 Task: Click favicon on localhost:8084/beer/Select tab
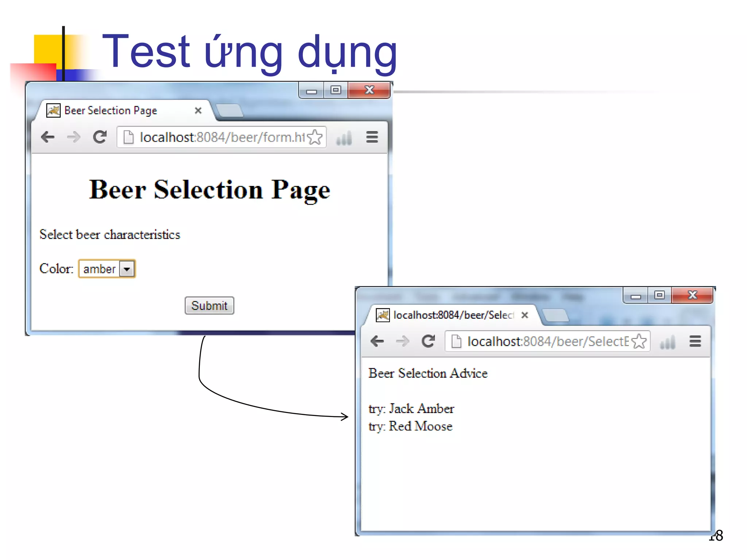coord(383,315)
